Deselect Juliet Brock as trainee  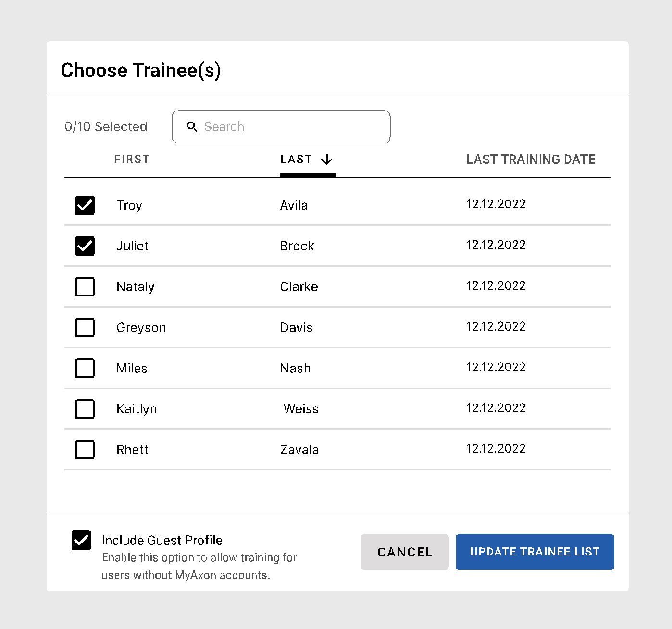coord(85,246)
